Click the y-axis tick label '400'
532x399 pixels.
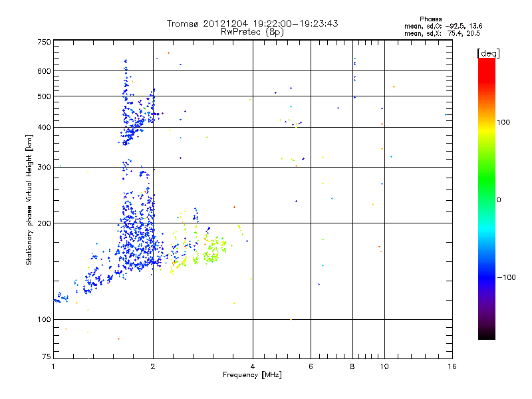tap(44, 128)
